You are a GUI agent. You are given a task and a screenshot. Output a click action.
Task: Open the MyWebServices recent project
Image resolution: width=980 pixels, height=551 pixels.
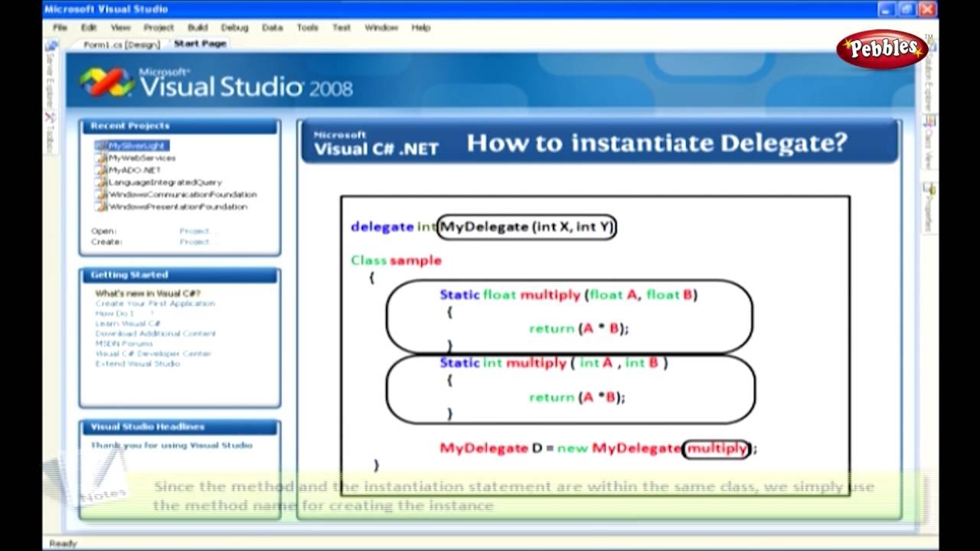click(142, 158)
